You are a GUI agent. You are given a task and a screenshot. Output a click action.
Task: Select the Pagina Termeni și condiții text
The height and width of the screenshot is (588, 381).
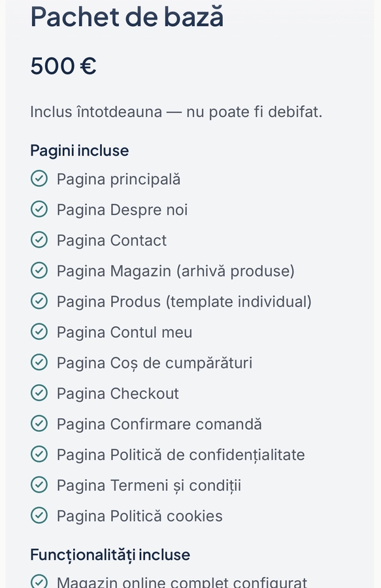click(x=149, y=485)
